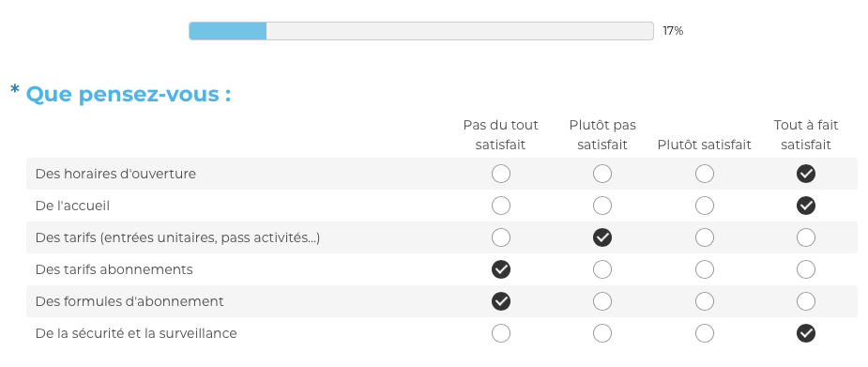Click the 'Des formules d'abonnement' row label
Viewport: 868px width, 367px height.
tap(129, 301)
